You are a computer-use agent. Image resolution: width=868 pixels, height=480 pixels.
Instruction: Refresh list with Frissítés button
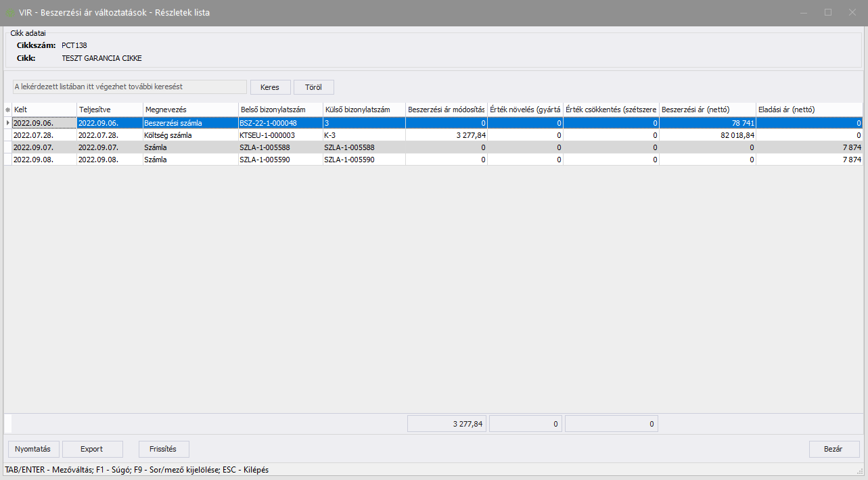(x=164, y=449)
